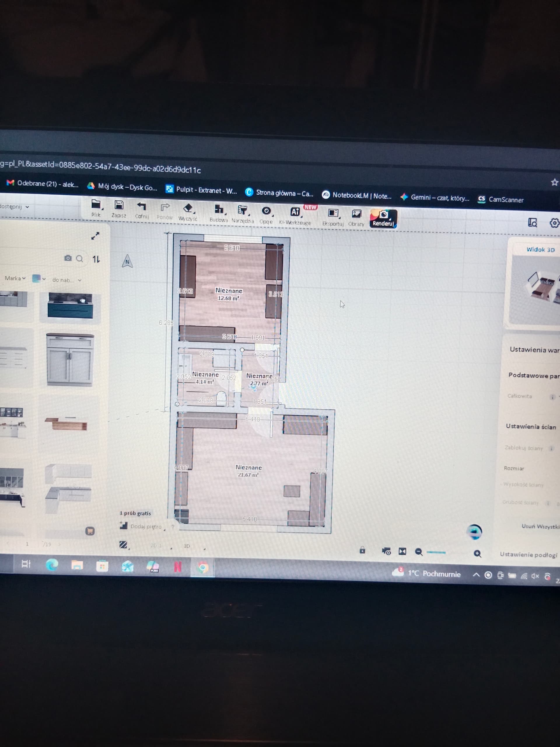Toggle the canvas lock icon
The height and width of the screenshot is (747, 560).
(x=362, y=550)
